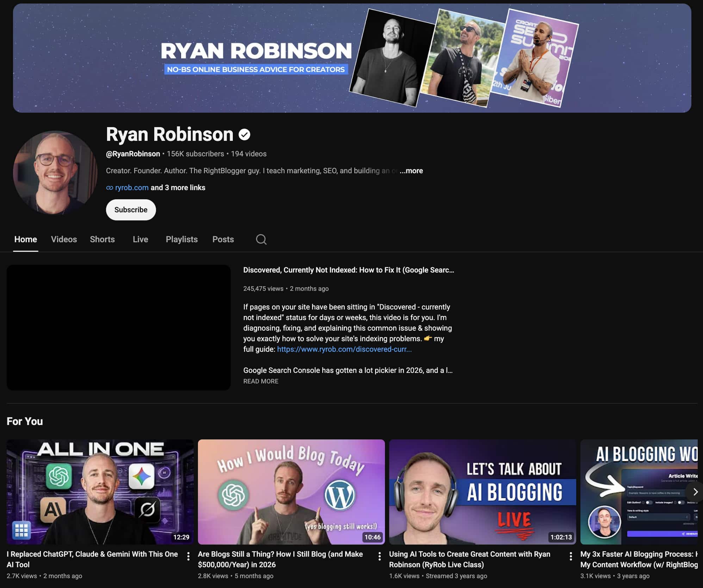703x588 pixels.
Task: Click the link chain icon beside ryrob.com
Action: click(x=110, y=188)
